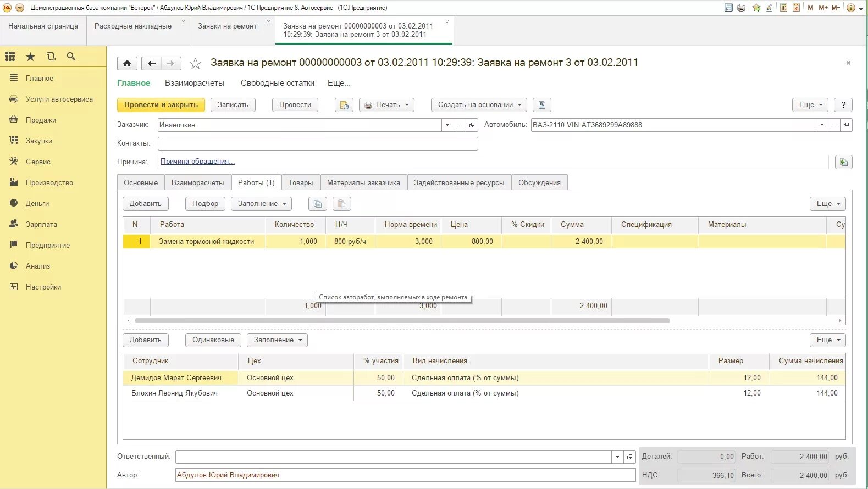Screen dimensions: 868x489
Task: Navigate forward with right arrow
Action: [171, 64]
